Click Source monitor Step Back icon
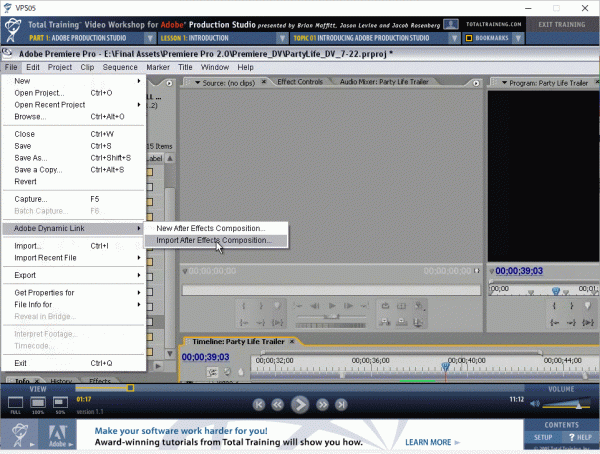600x454 pixels. (x=315, y=305)
